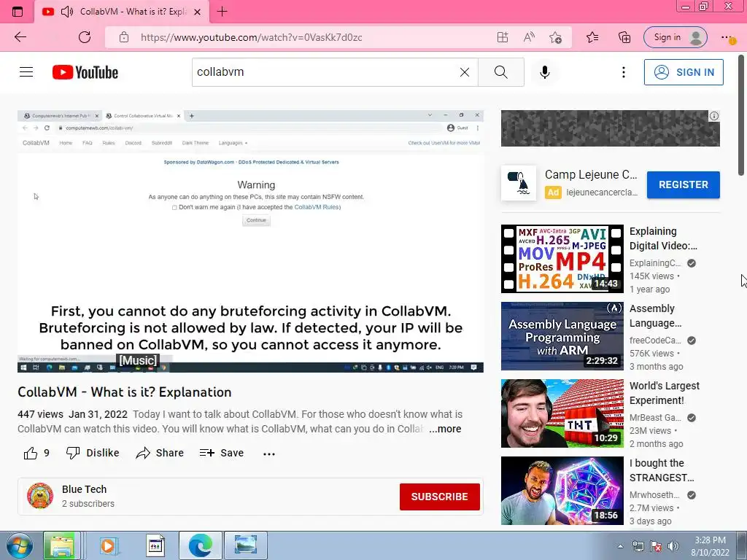The width and height of the screenshot is (747, 560).
Task: View site information lock icon
Action: 124,37
